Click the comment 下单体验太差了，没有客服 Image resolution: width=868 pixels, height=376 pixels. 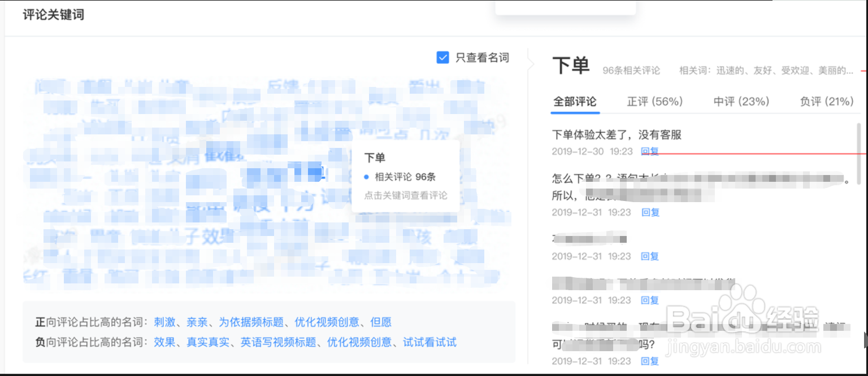coord(617,135)
